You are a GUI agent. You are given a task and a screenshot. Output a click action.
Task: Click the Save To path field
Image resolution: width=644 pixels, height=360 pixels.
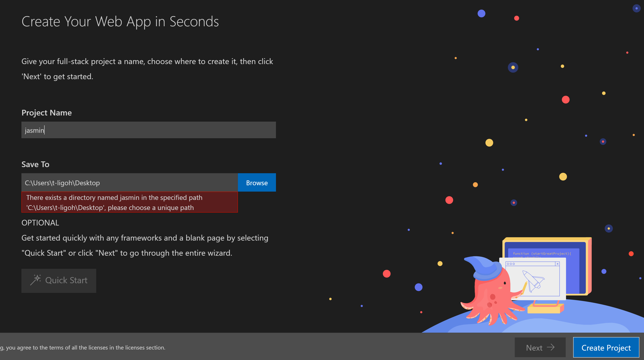click(x=129, y=182)
